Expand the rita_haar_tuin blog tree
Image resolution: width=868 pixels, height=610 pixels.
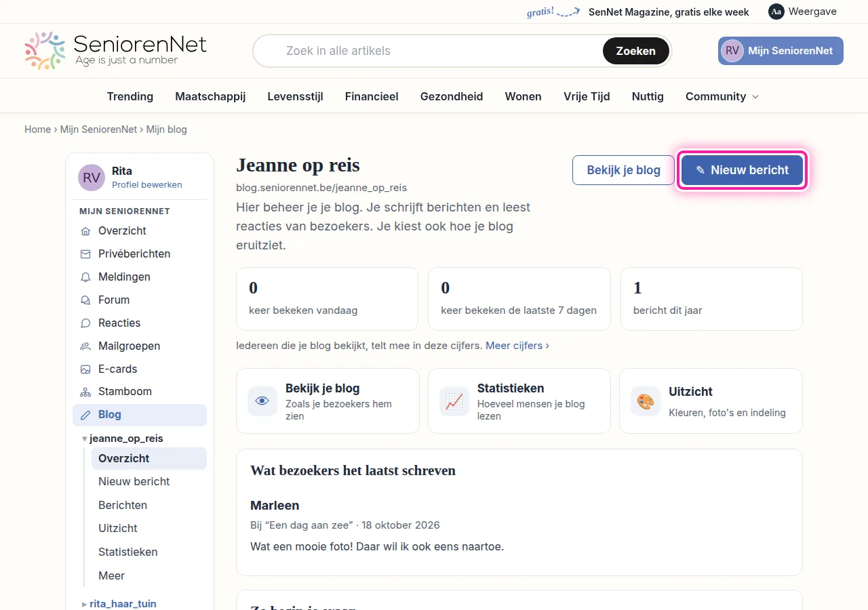85,604
